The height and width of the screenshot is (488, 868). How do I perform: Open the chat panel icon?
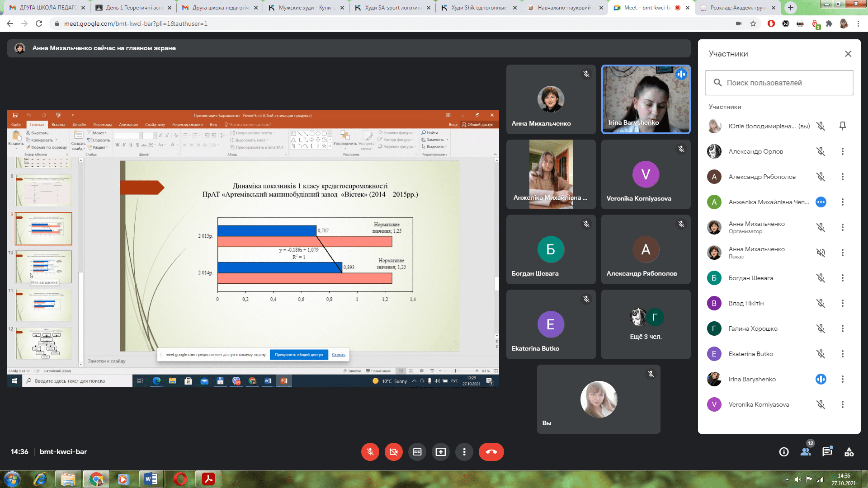[x=827, y=452]
